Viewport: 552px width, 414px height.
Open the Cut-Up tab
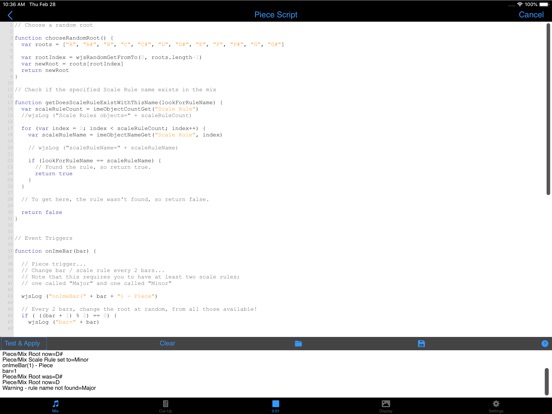165,406
